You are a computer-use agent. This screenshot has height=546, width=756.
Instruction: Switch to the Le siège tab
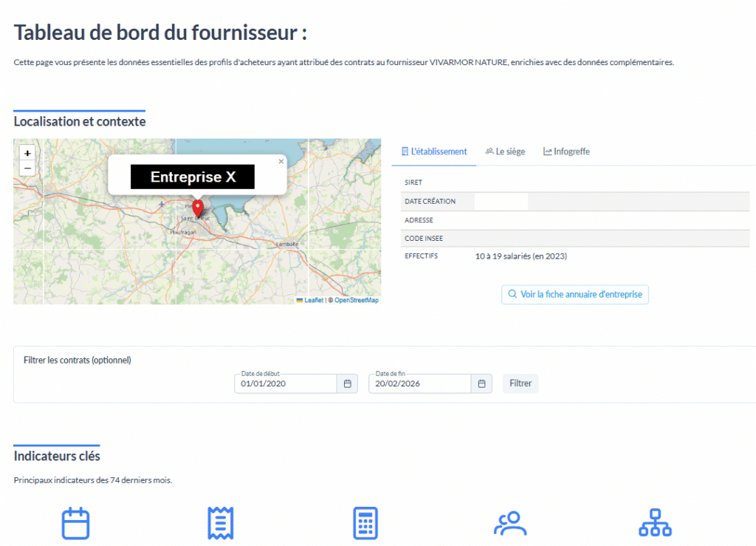click(x=506, y=151)
